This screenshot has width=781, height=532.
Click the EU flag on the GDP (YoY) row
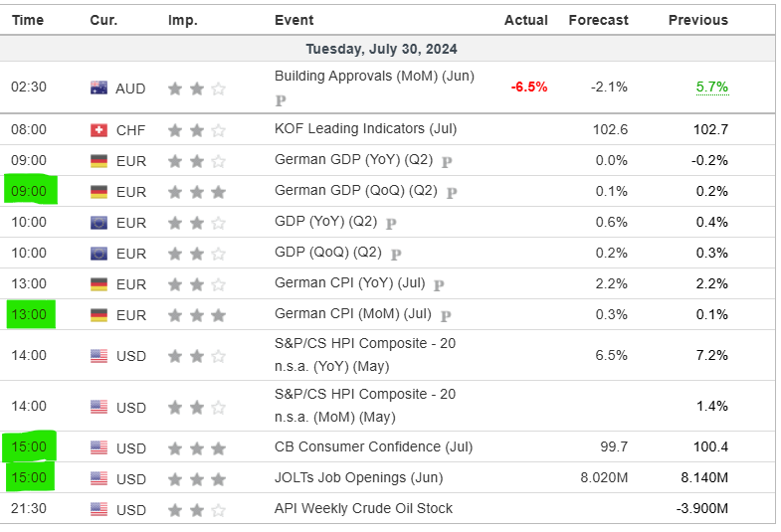[98, 223]
